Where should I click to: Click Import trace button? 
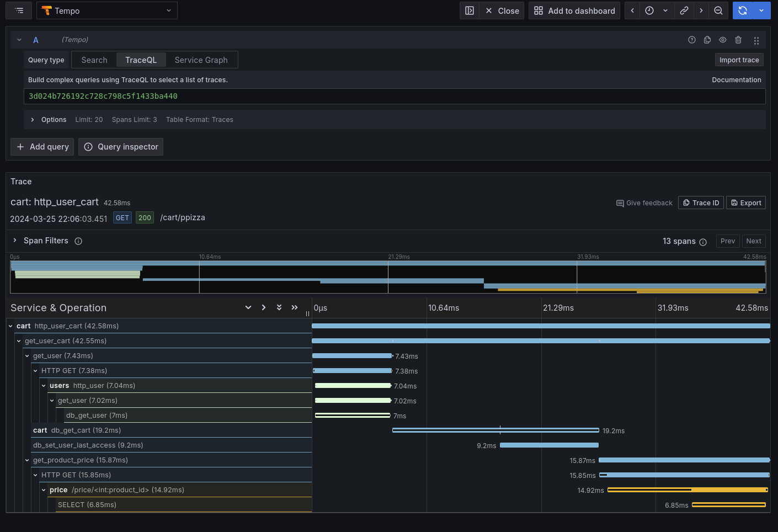tap(739, 60)
